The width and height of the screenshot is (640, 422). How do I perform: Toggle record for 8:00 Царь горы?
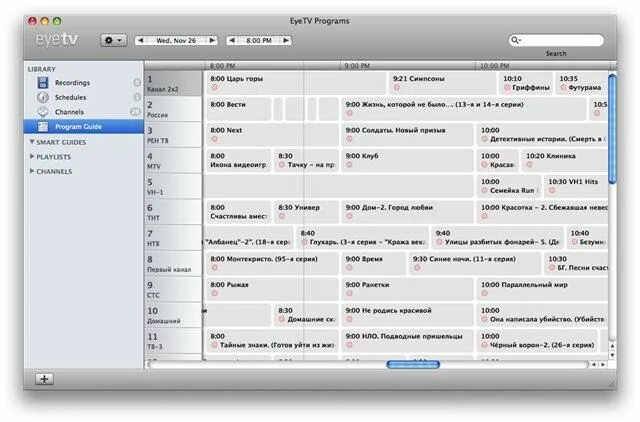click(x=215, y=88)
